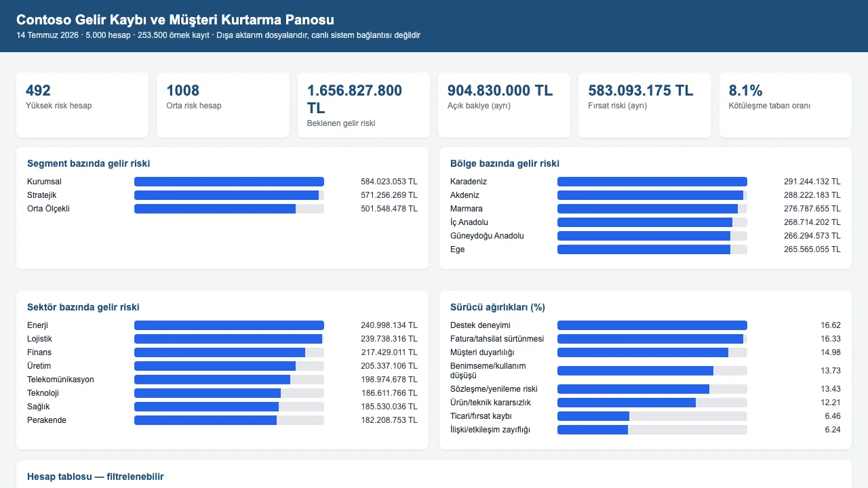
Task: Click the Stratejik segment label
Action: coord(41,195)
